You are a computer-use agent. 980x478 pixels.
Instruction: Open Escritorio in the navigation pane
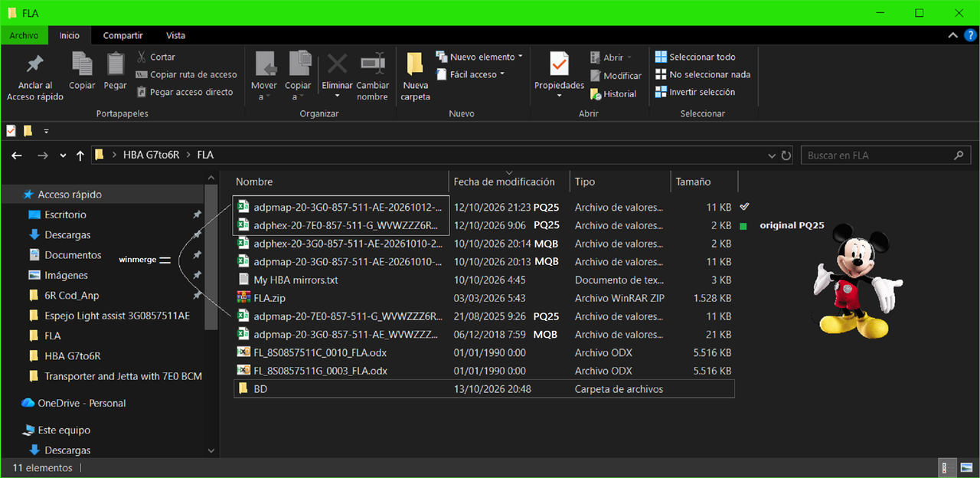[65, 214]
